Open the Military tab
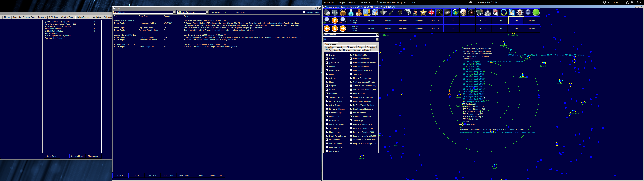The height and width of the screenshot is (181, 644). [361, 47]
